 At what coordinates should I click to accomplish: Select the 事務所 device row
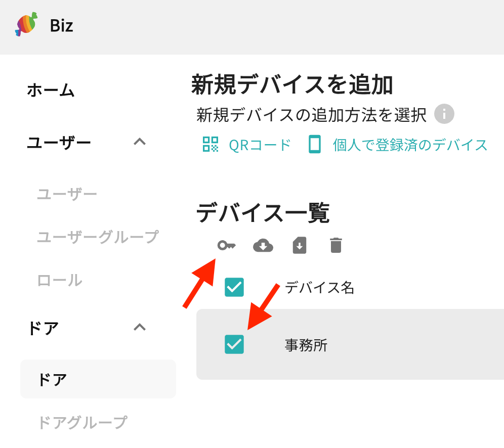[x=350, y=344]
